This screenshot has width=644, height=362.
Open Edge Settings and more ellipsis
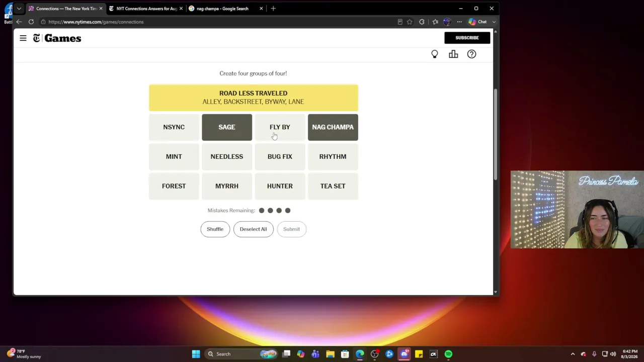pos(459,22)
